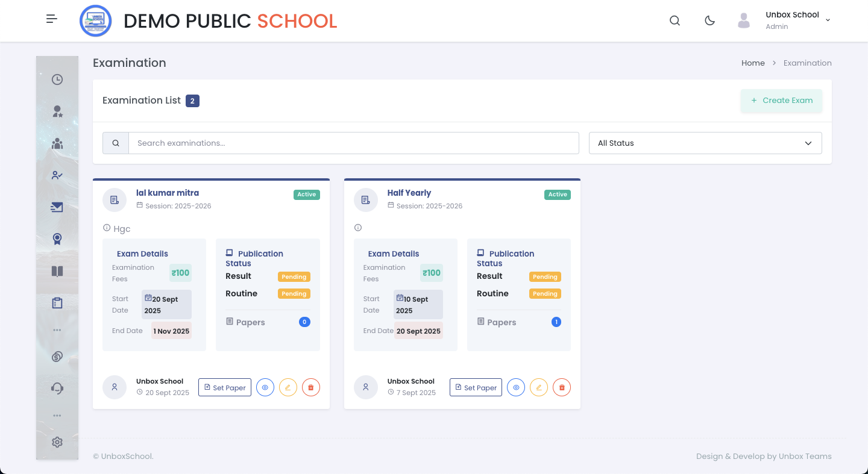Open the settings gear sidebar icon
Viewport: 868px width, 474px height.
(57, 442)
